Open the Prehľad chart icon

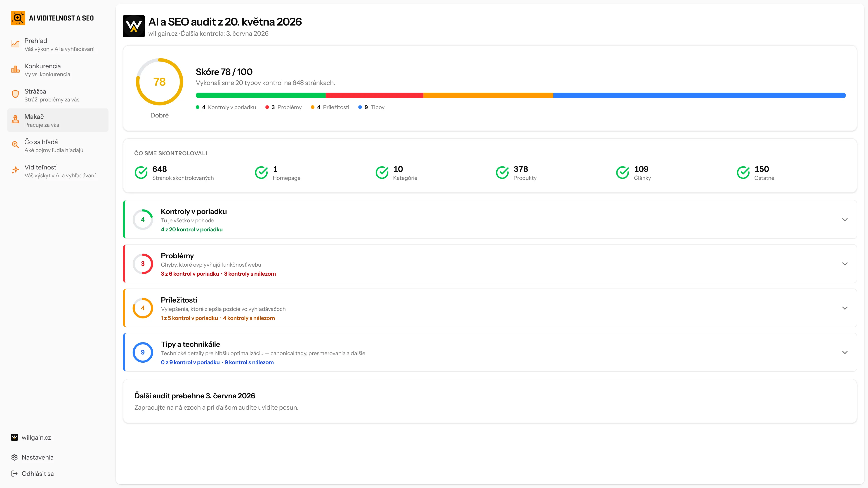[x=15, y=44]
